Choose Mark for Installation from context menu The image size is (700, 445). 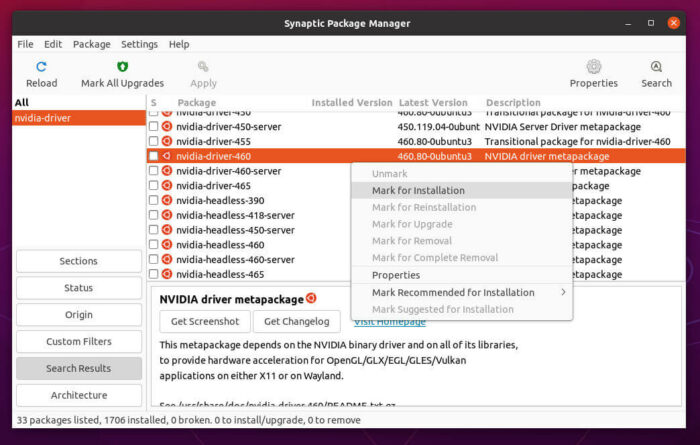tap(462, 190)
